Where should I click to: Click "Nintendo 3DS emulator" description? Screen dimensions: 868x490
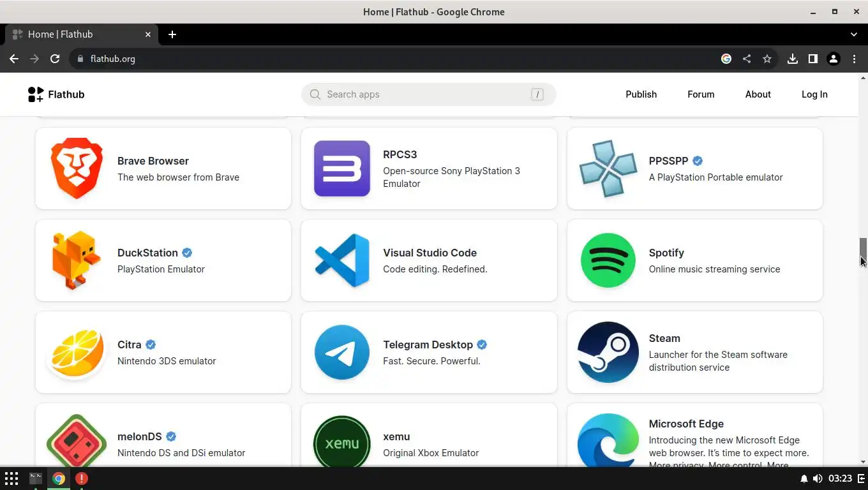click(167, 361)
